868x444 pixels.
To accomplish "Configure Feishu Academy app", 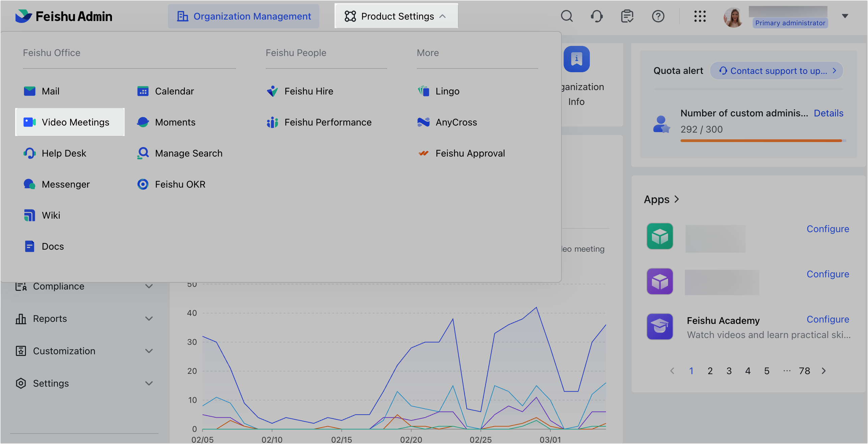I will tap(828, 319).
